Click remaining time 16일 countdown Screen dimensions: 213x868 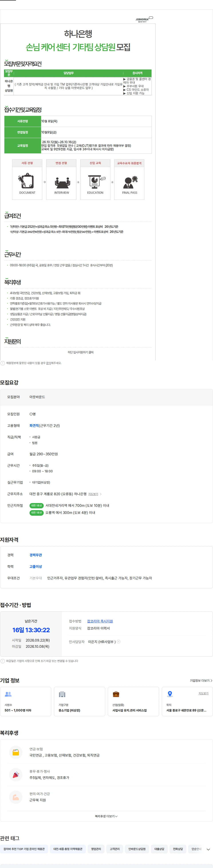(x=31, y=630)
